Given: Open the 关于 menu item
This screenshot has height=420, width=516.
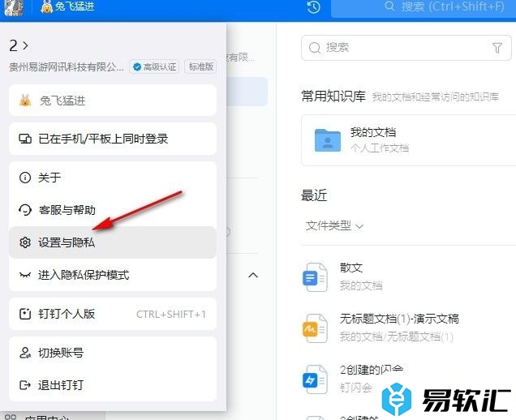Looking at the screenshot, I should click(113, 178).
